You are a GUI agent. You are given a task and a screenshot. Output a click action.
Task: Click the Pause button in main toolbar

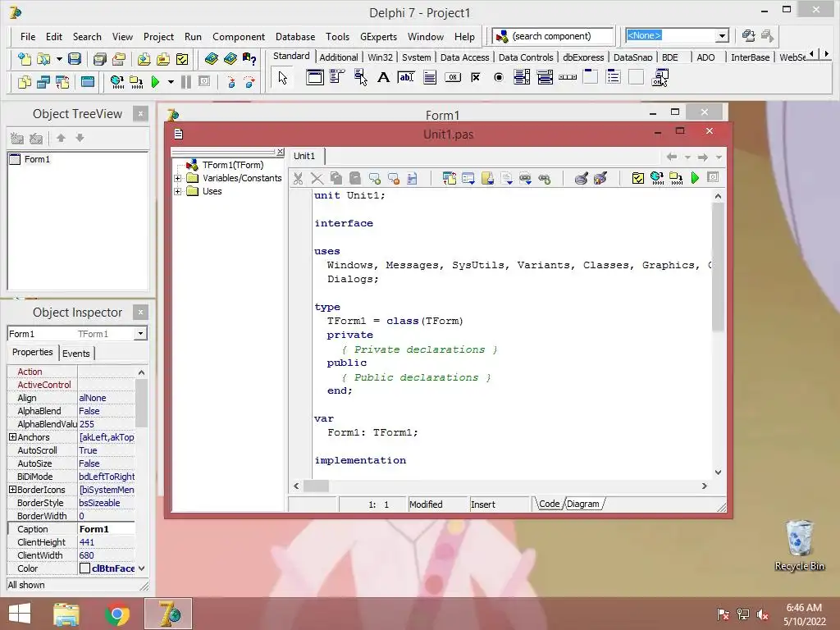[186, 82]
